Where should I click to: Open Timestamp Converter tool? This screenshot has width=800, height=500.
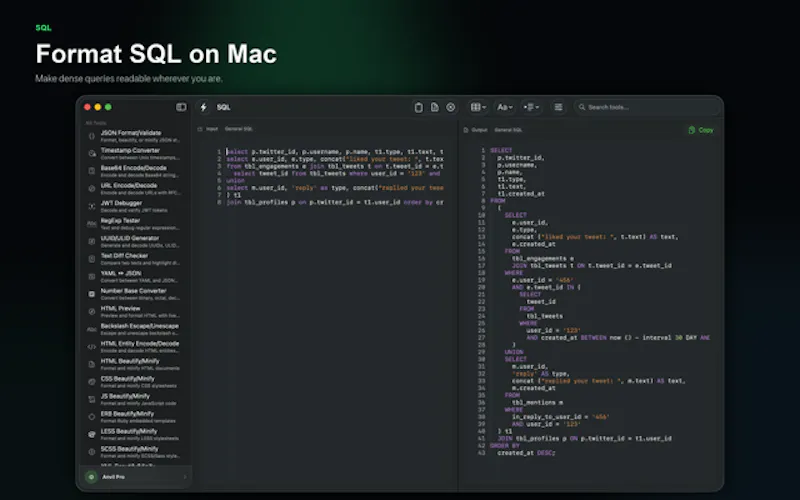[136, 154]
